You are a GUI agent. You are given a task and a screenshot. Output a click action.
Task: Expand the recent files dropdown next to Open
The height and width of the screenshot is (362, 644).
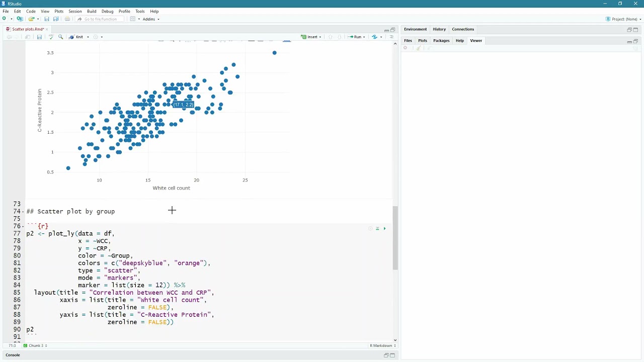click(x=37, y=19)
